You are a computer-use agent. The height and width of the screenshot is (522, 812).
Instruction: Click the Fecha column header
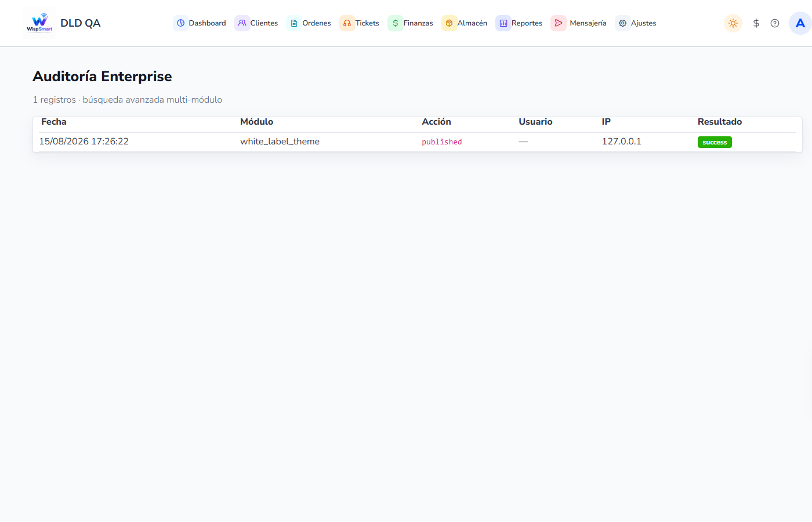click(x=54, y=122)
